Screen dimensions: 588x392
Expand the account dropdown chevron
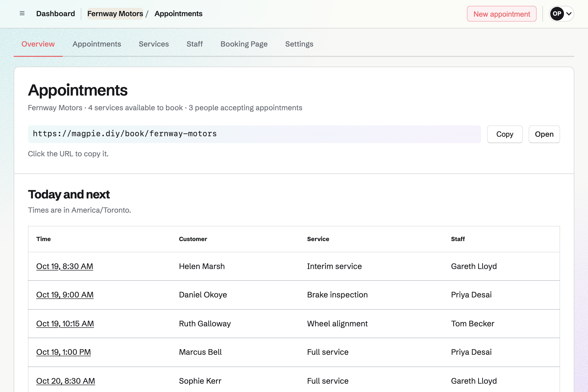tap(569, 14)
